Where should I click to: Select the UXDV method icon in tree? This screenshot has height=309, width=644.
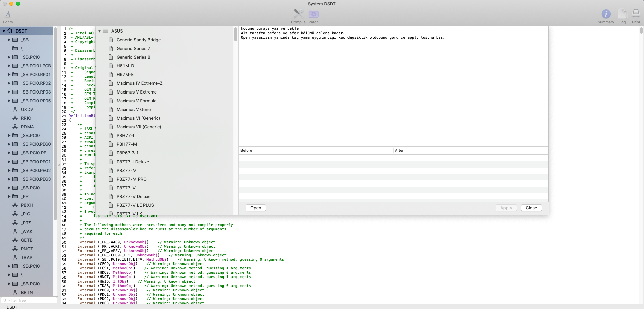point(15,110)
